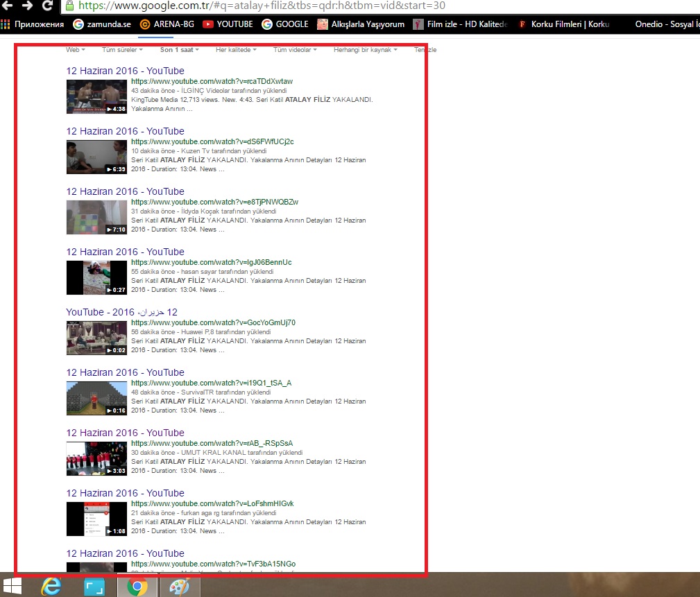Click the browser Forward arrow

[x=27, y=6]
